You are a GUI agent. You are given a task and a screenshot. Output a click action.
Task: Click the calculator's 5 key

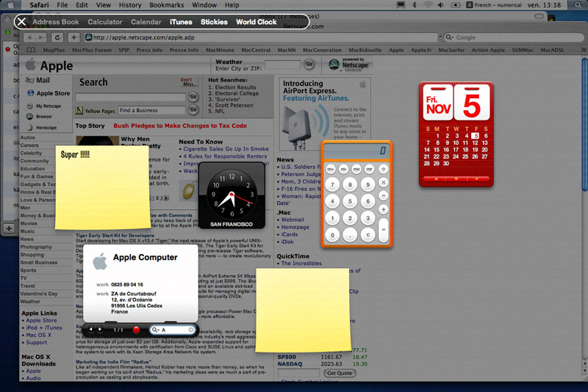click(x=350, y=201)
